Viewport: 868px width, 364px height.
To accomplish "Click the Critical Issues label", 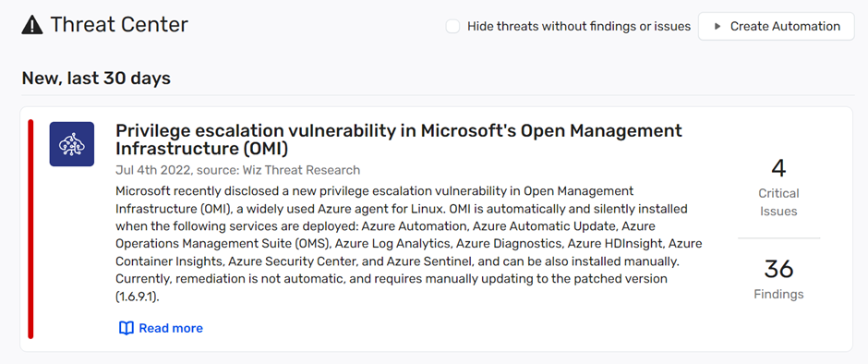I will click(x=778, y=202).
